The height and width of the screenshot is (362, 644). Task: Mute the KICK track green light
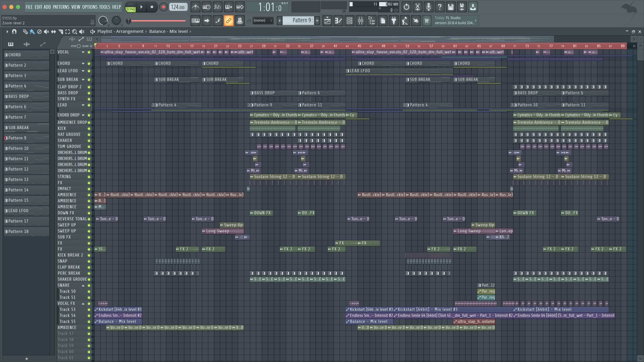[89, 129]
